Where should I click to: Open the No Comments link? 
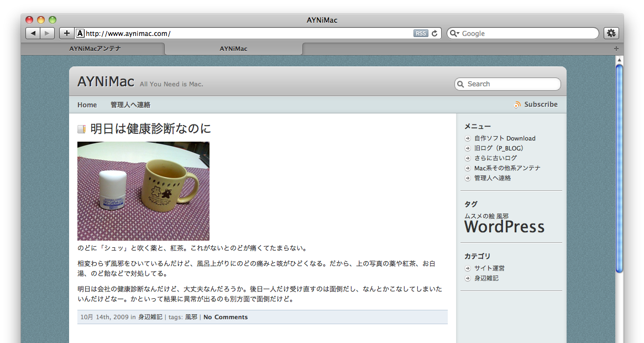point(226,317)
